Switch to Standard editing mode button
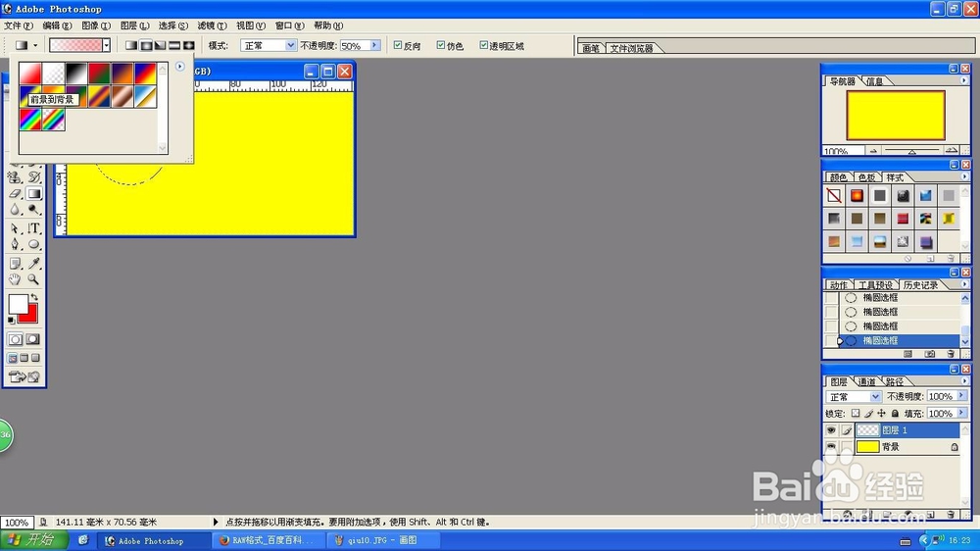The image size is (980, 551). tap(15, 339)
